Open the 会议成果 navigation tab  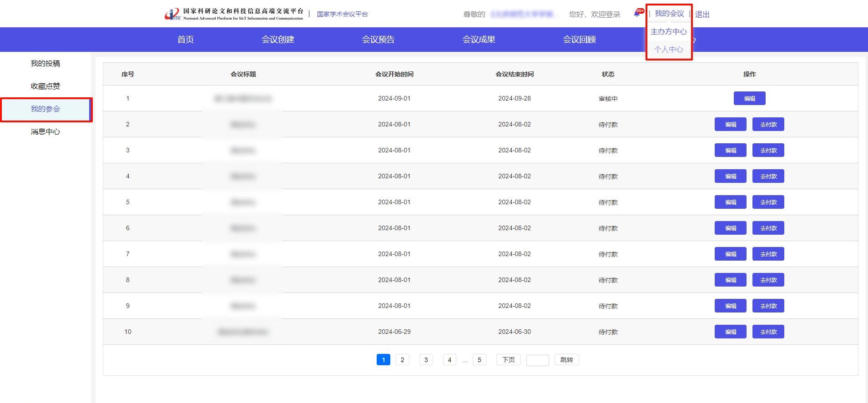(479, 40)
